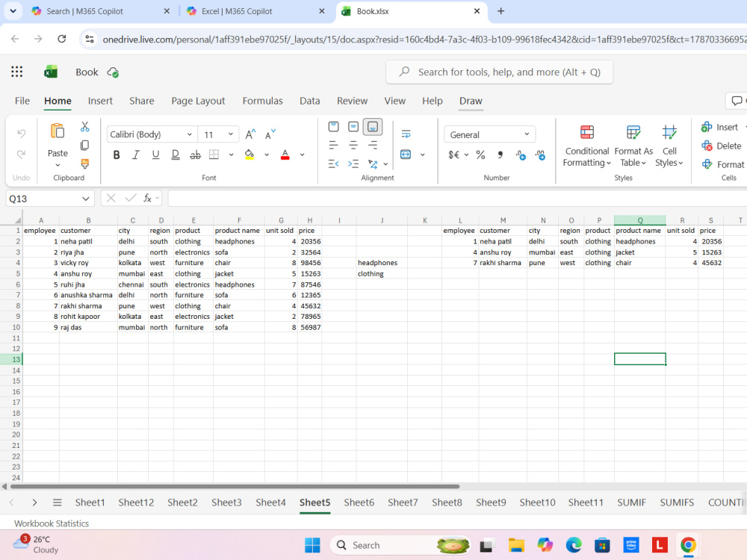Viewport: 747px width, 560px height.
Task: Toggle double underline formatting
Action: coord(176,155)
